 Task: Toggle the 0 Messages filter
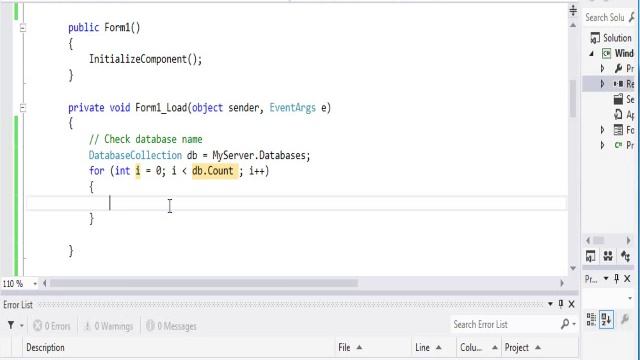point(171,326)
